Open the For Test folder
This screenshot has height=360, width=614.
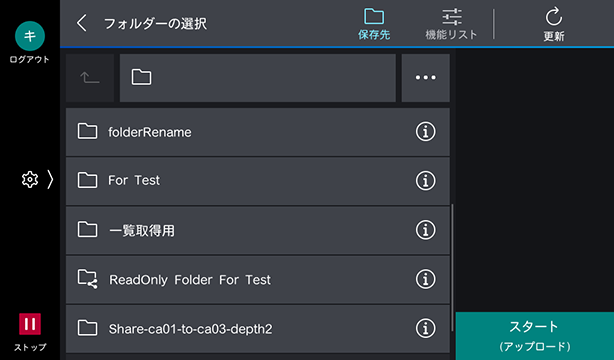point(258,181)
